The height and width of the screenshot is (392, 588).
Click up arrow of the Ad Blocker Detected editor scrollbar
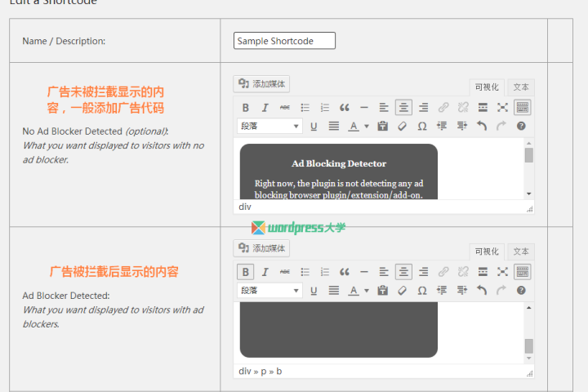528,308
